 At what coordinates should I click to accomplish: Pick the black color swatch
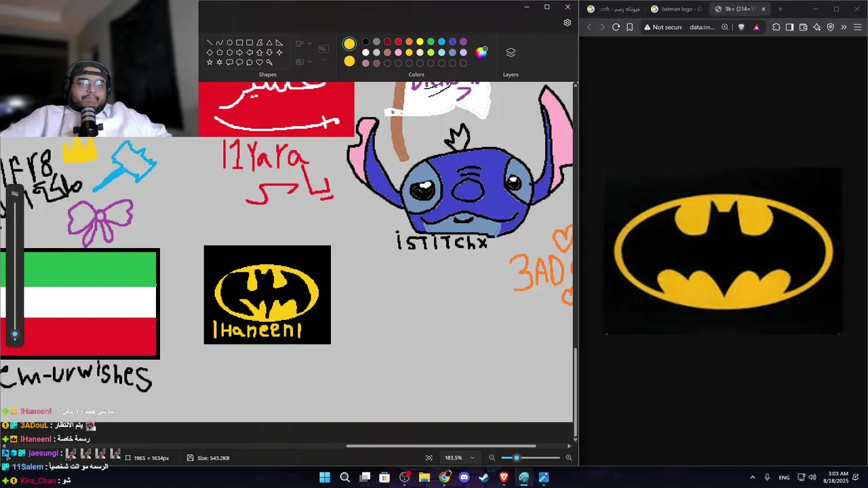click(366, 42)
